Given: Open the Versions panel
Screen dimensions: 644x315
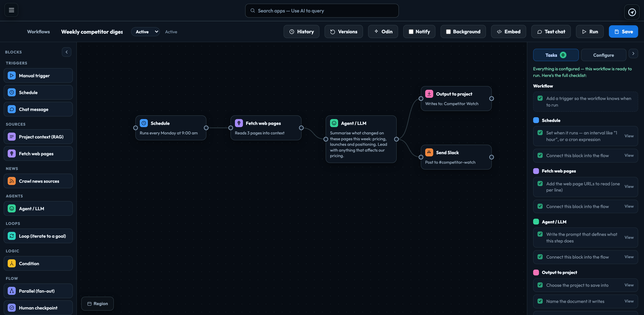Looking at the screenshot, I should pos(344,31).
